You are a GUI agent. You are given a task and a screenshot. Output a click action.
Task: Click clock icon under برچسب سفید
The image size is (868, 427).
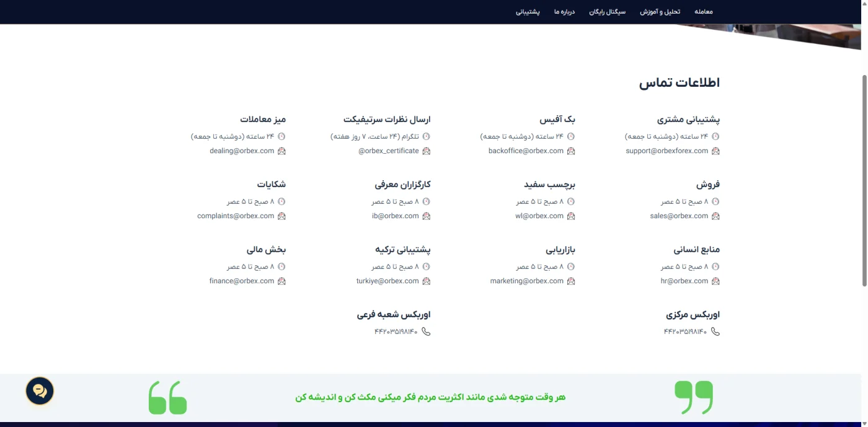click(x=571, y=201)
